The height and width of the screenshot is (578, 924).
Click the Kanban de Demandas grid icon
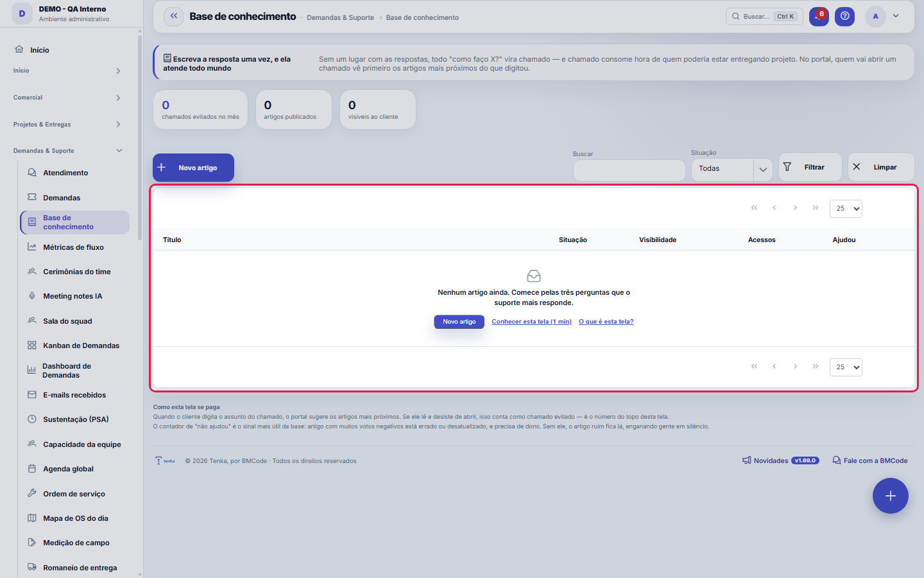[32, 346]
